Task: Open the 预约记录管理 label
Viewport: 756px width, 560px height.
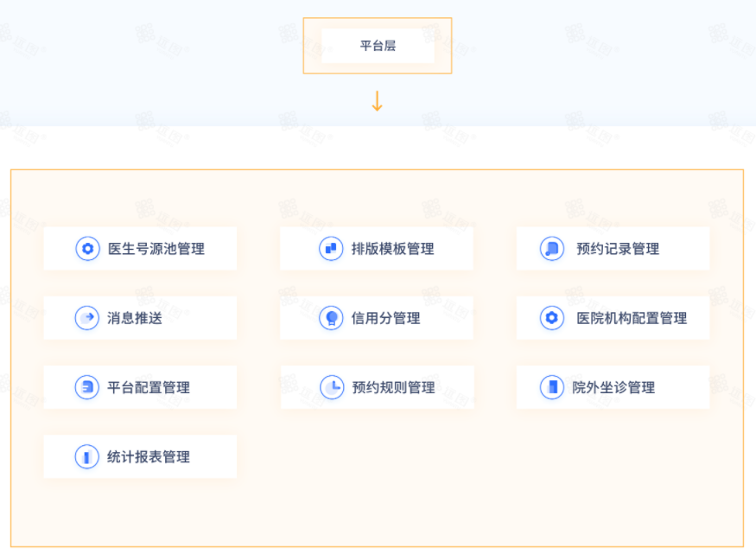Action: tap(618, 249)
